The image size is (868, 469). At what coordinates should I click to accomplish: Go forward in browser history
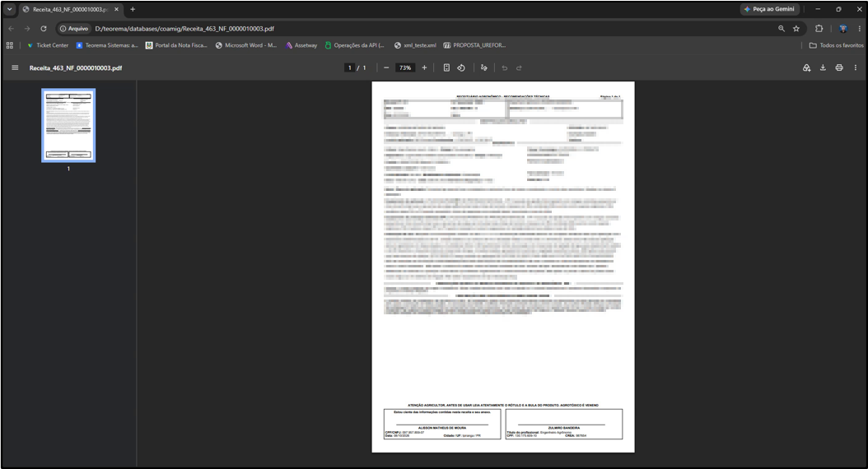[26, 29]
